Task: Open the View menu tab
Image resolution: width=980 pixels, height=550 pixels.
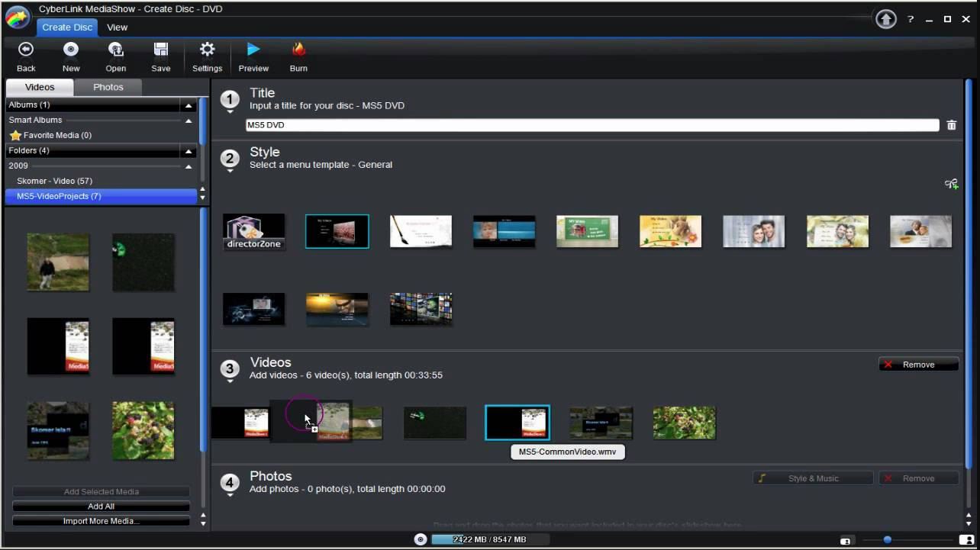Action: tap(117, 27)
